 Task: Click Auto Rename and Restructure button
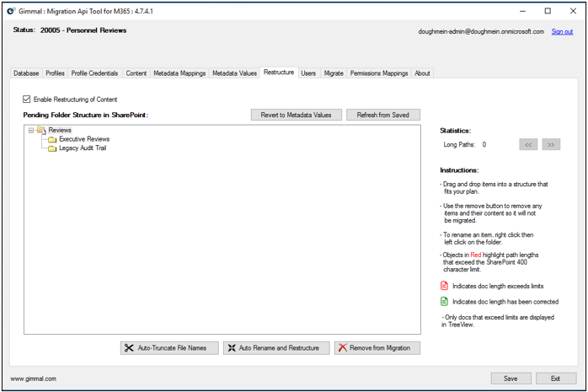point(276,347)
